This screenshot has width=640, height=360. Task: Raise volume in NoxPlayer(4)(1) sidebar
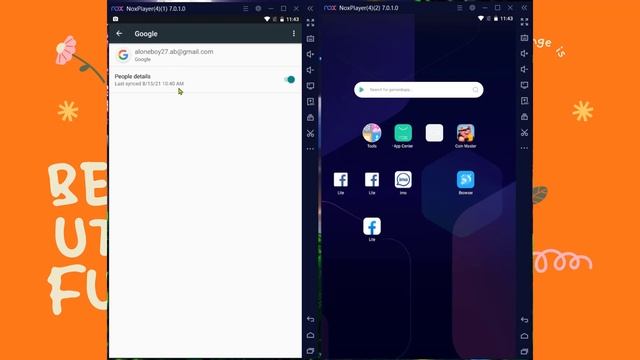click(x=311, y=54)
